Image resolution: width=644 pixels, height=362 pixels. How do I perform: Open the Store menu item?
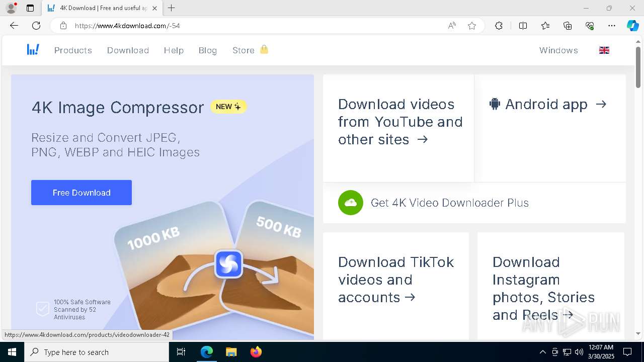click(244, 50)
